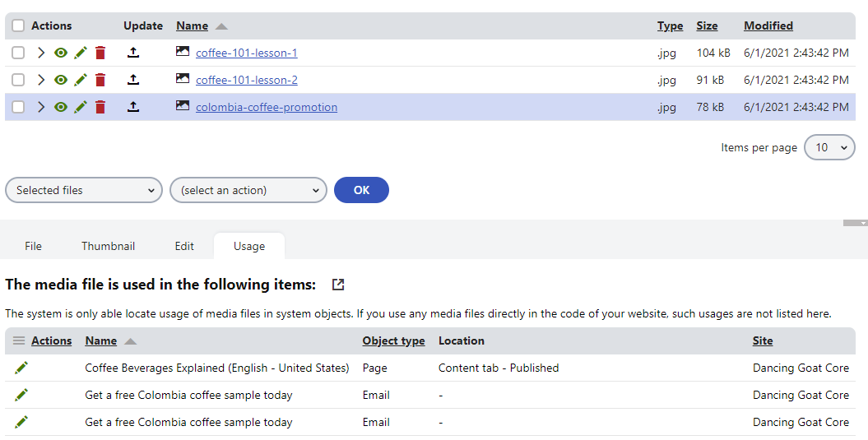The height and width of the screenshot is (440, 868).
Task: Click the eye view icon for coffee-101-lesson-1
Action: tap(60, 53)
